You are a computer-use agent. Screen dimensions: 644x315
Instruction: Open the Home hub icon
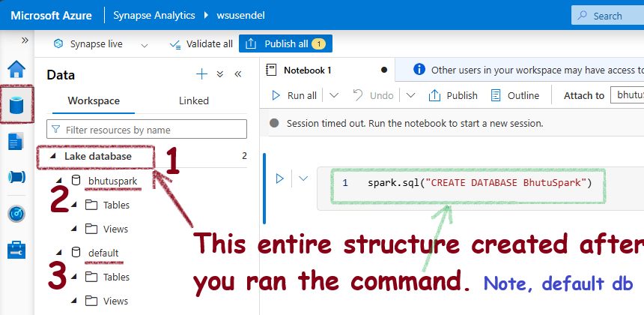pyautogui.click(x=16, y=69)
